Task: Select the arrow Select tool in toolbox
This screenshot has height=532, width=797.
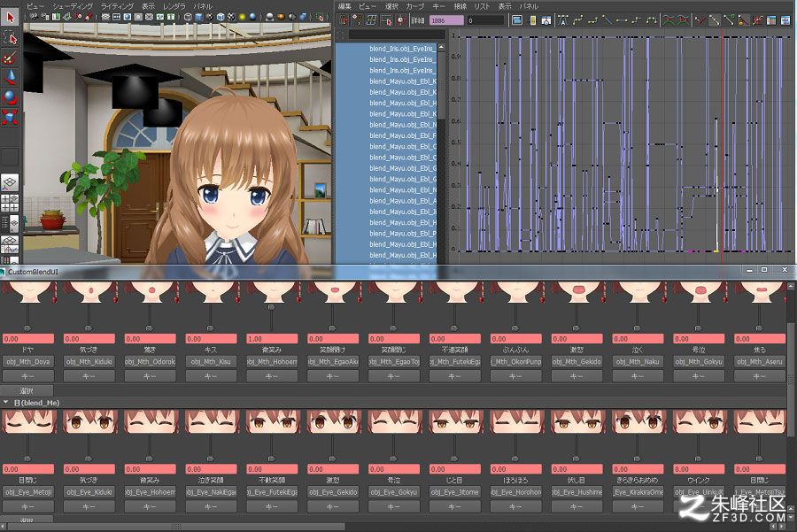Action: pos(10,18)
